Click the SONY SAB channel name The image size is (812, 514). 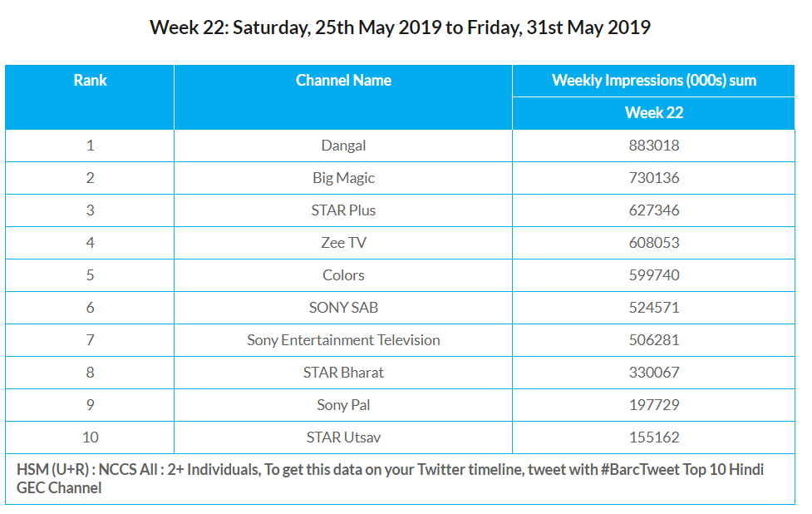click(343, 308)
